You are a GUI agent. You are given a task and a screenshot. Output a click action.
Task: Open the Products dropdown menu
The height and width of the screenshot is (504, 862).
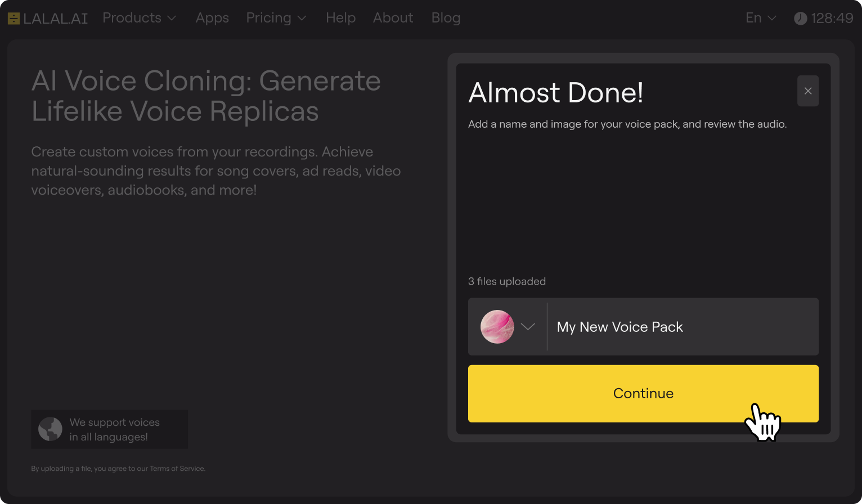coord(132,18)
